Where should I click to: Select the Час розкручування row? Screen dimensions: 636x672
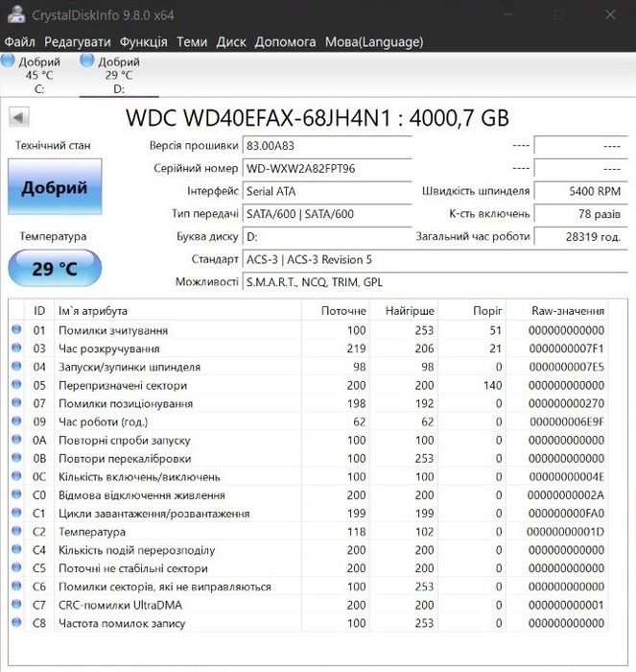pos(308,348)
